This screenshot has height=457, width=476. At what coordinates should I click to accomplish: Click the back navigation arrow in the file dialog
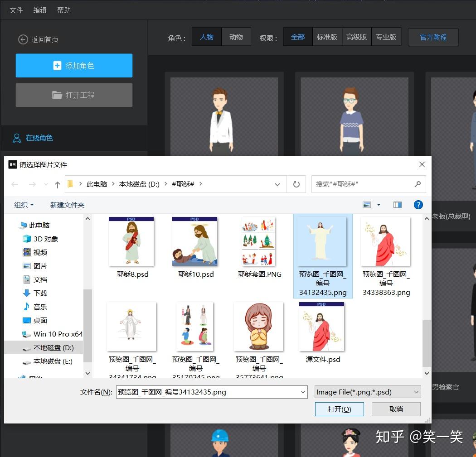tap(15, 184)
